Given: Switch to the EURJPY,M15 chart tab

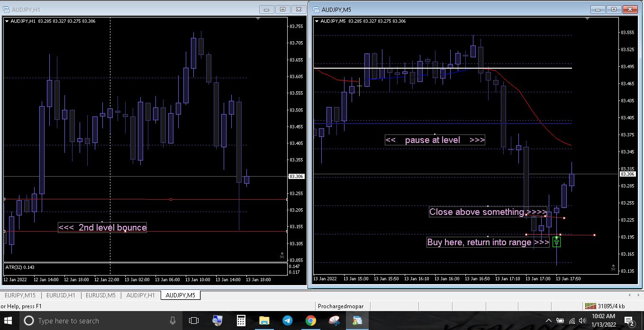Looking at the screenshot, I should click(20, 295).
